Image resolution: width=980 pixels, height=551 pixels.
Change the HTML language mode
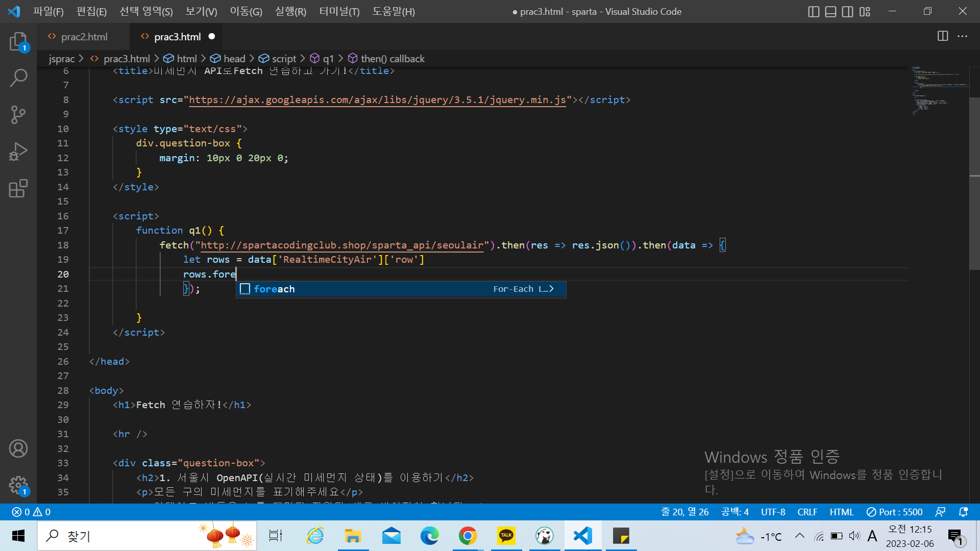pos(841,512)
